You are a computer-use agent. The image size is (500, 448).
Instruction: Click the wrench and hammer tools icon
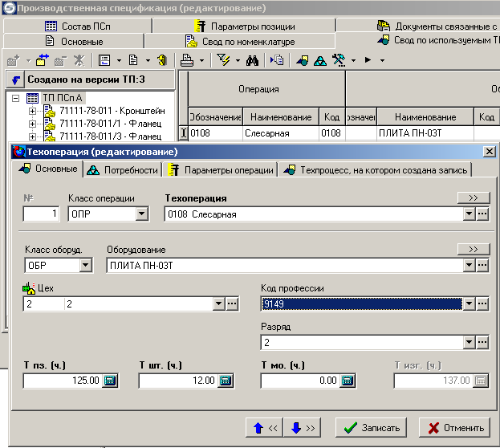(x=339, y=60)
